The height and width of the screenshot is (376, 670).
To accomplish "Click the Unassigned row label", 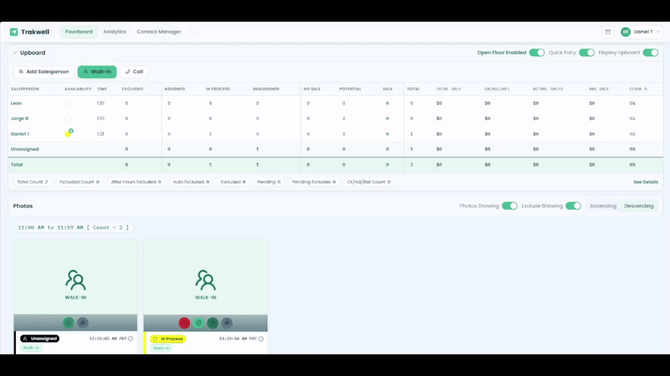I will [x=25, y=149].
